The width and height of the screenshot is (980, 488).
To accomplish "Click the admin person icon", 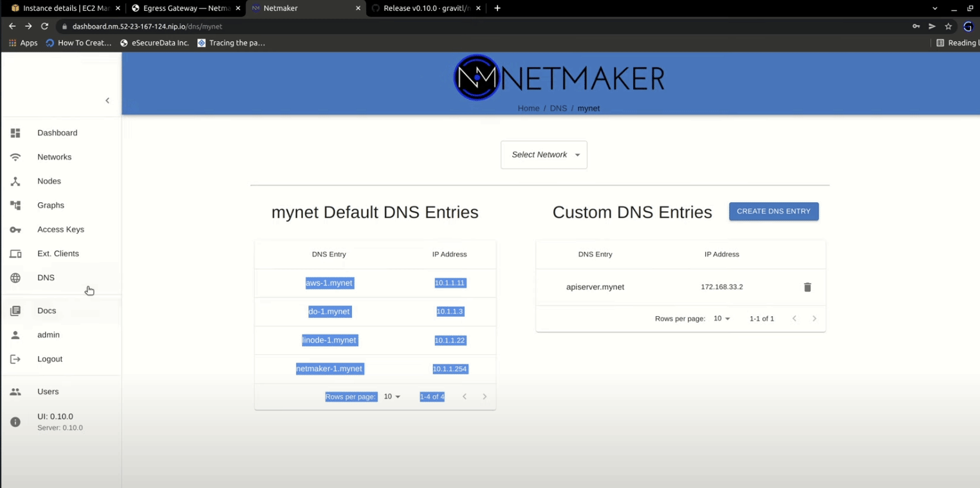I will tap(15, 335).
